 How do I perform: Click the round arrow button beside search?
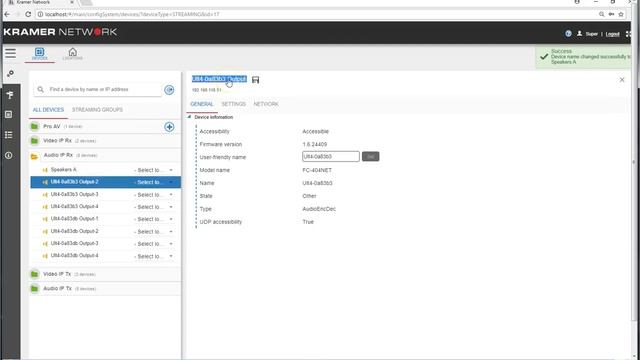[x=169, y=90]
